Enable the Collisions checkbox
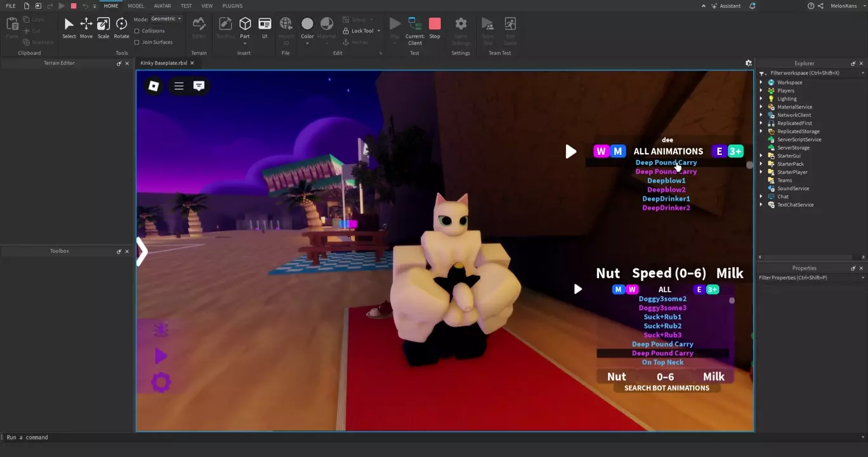The height and width of the screenshot is (457, 868). (137, 30)
